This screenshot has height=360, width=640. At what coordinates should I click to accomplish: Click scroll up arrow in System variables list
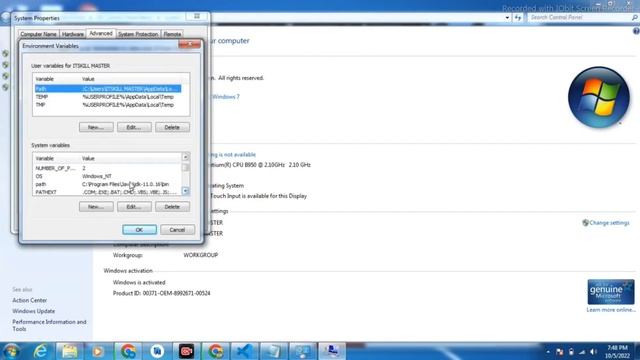185,157
